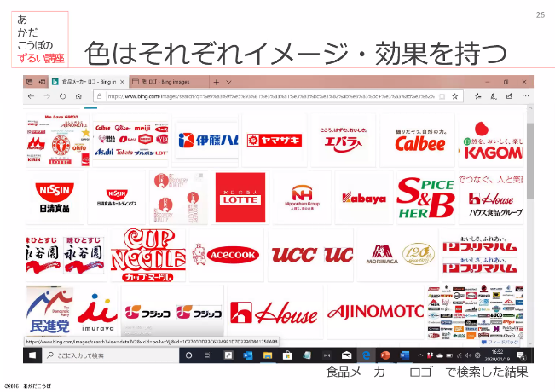The image size is (555, 392).
Task: Open the Action Center notifications icon
Action: point(521,355)
